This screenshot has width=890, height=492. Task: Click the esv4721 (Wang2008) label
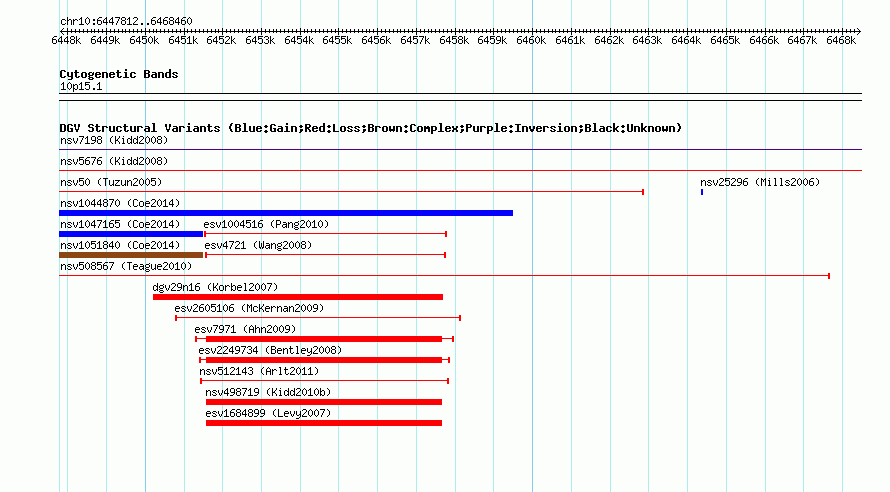(x=258, y=245)
